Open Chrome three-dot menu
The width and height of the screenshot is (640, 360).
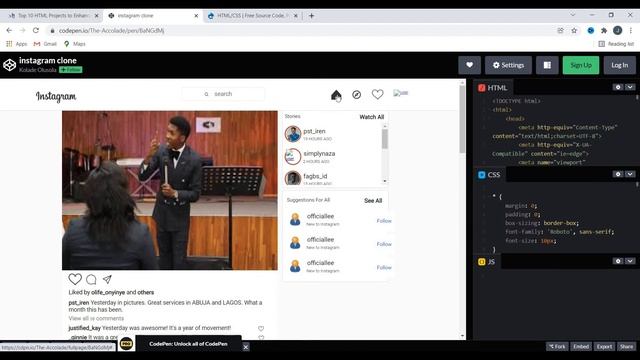631,31
